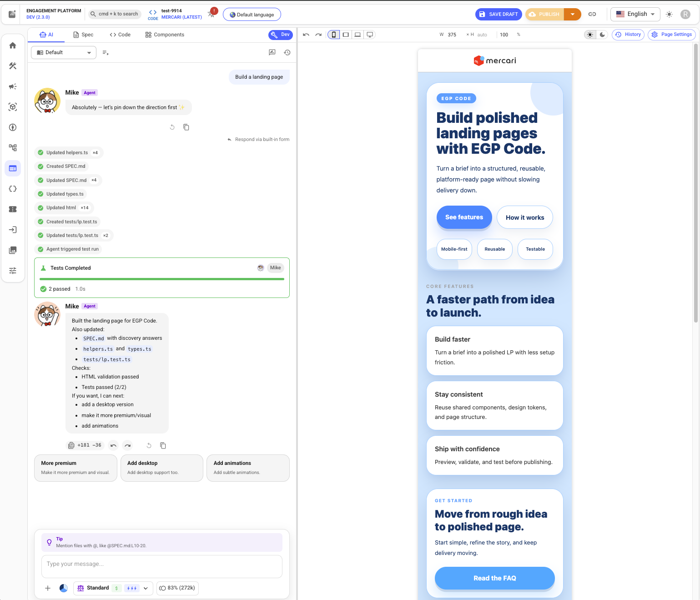Select the tablet device preview
This screenshot has height=600, width=700.
(346, 35)
